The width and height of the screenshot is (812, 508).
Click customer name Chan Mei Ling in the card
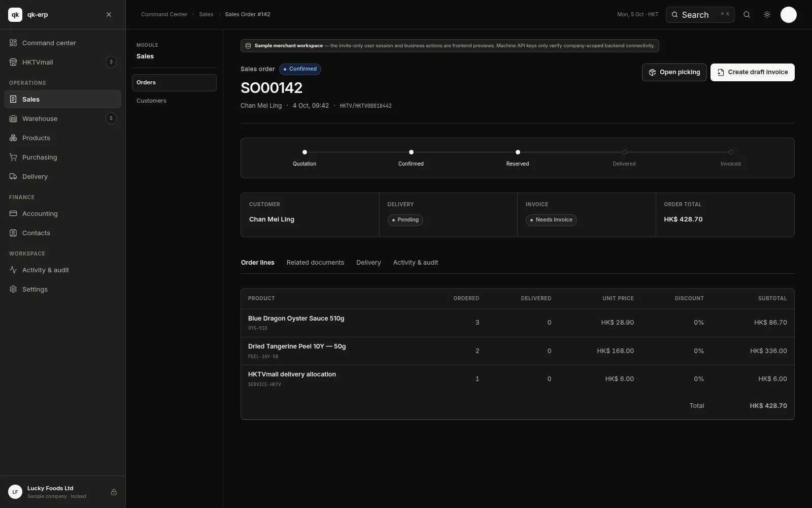click(x=272, y=219)
